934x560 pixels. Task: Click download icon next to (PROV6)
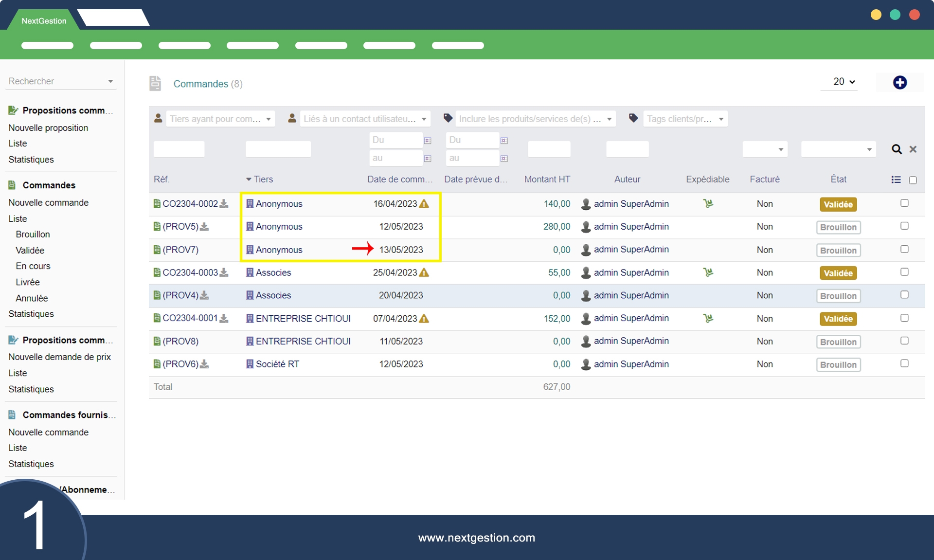point(204,364)
